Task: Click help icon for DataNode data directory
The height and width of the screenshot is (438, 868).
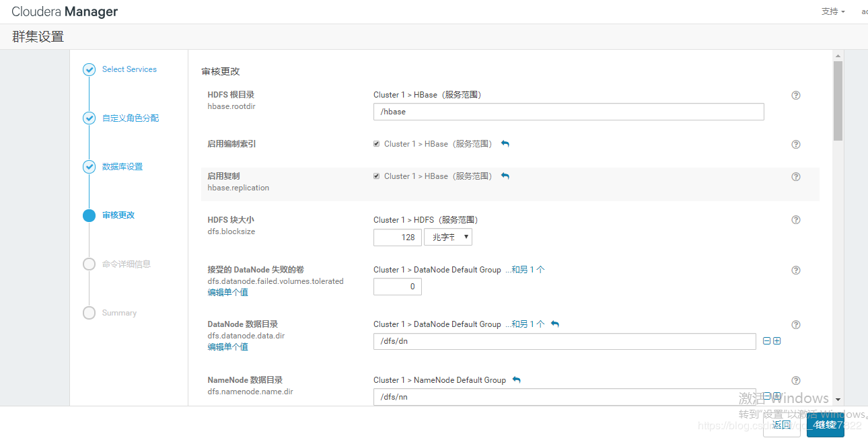Action: click(796, 325)
